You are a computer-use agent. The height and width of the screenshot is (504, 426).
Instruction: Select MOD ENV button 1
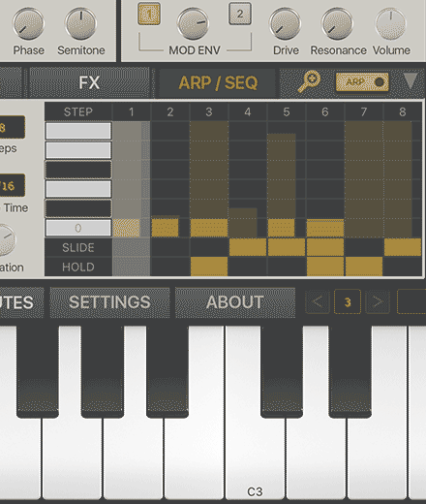tap(149, 14)
